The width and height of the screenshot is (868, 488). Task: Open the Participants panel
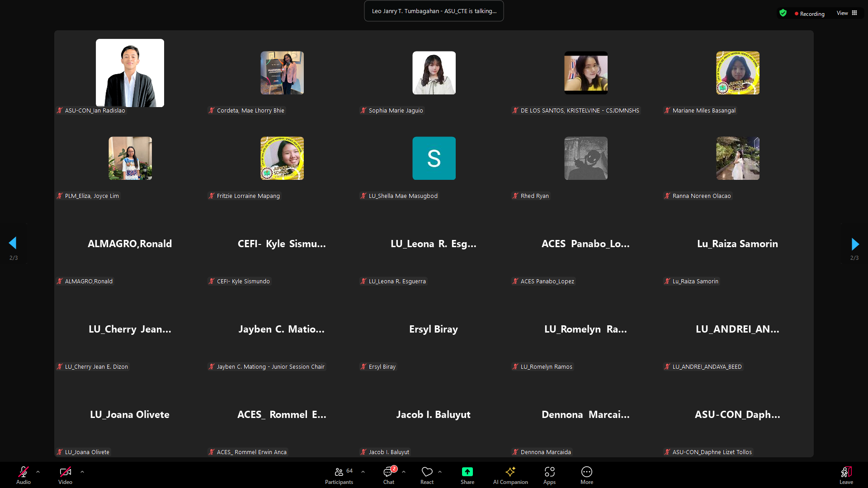(x=339, y=475)
